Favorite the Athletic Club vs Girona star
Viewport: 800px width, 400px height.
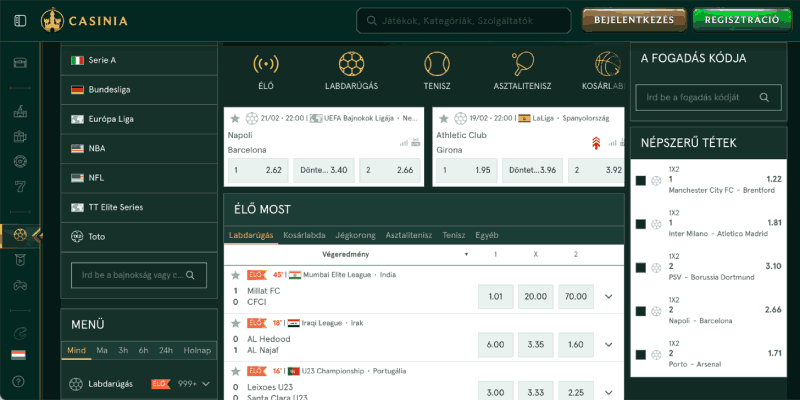pos(444,119)
